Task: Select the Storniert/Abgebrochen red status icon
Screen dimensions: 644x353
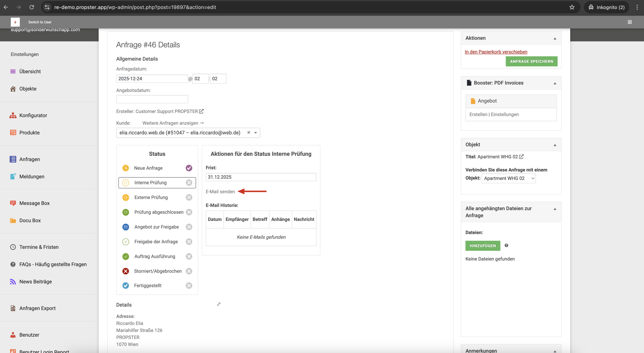Action: [x=126, y=271]
